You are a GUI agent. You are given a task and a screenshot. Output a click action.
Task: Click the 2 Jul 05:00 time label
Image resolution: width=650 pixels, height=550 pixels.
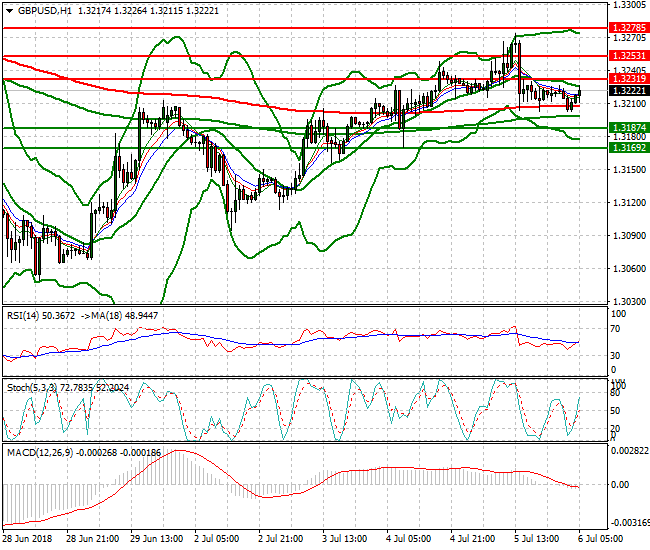coord(216,539)
